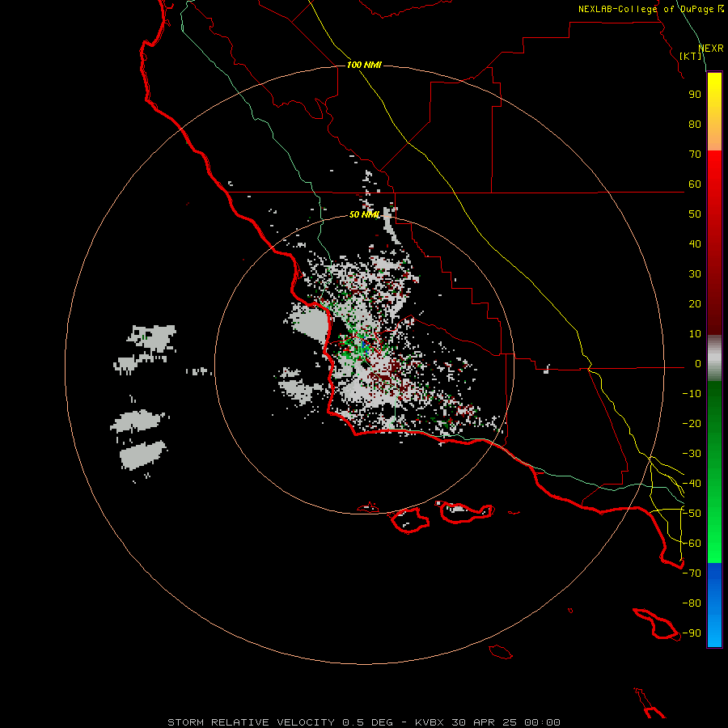Click the -50 value on velocity scale
This screenshot has height=728, width=728.
tap(692, 514)
